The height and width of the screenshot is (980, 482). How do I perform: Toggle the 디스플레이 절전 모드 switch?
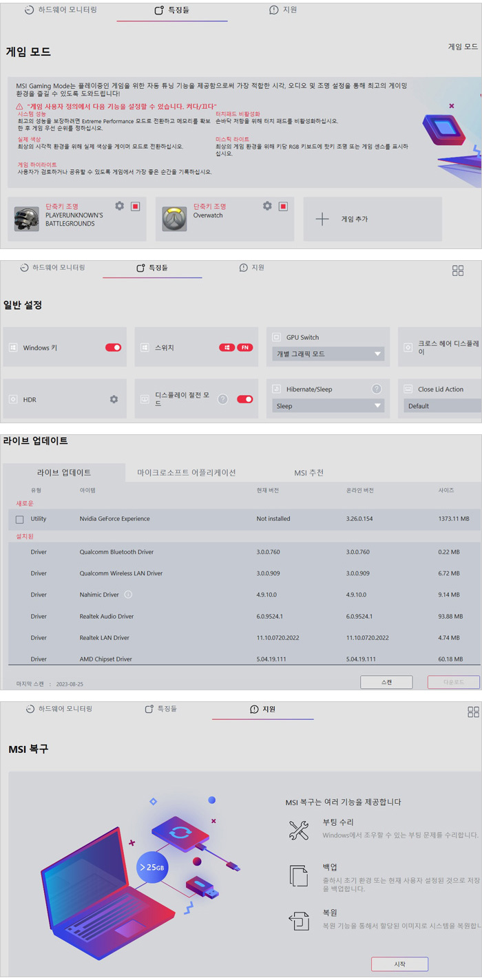click(244, 399)
